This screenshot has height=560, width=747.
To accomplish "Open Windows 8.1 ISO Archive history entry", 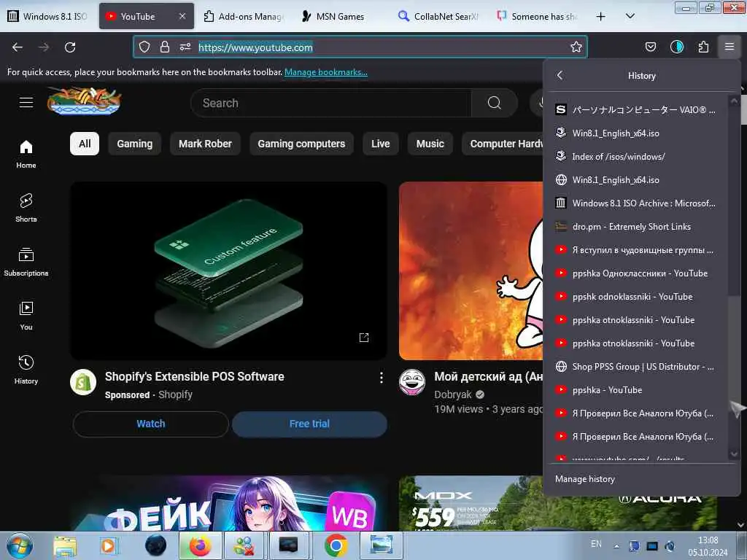I will click(x=637, y=203).
